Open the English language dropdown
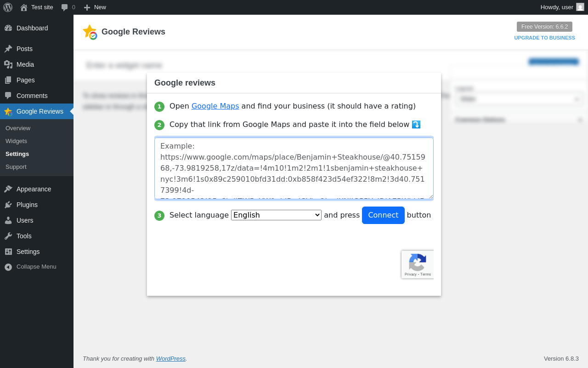 (x=276, y=215)
